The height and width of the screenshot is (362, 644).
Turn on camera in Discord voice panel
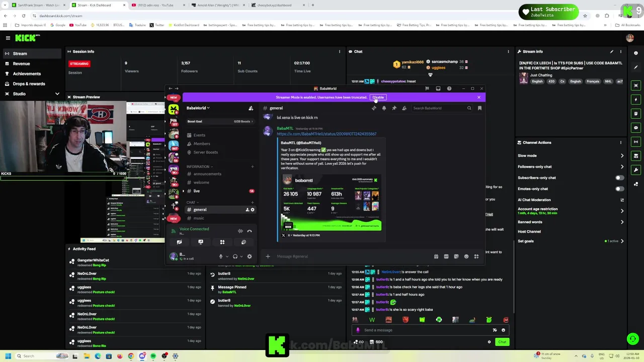[179, 242]
